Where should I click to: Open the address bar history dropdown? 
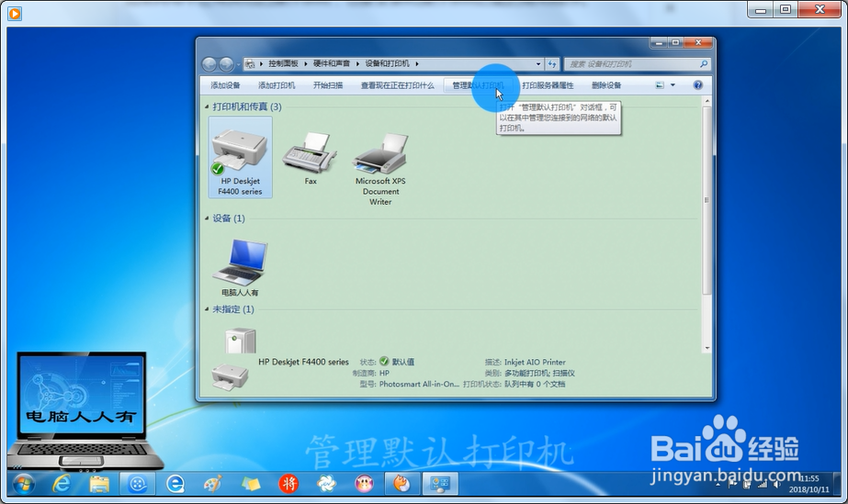click(x=538, y=63)
